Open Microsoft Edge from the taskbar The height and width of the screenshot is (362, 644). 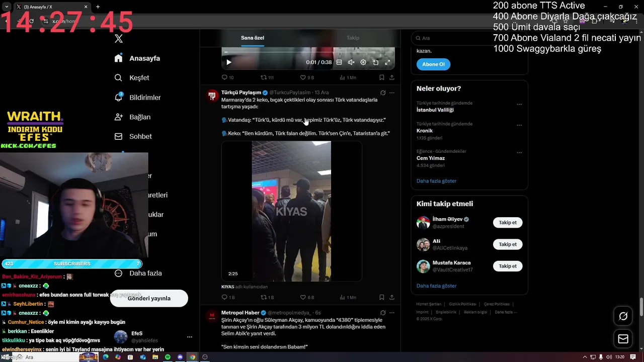pos(106,357)
